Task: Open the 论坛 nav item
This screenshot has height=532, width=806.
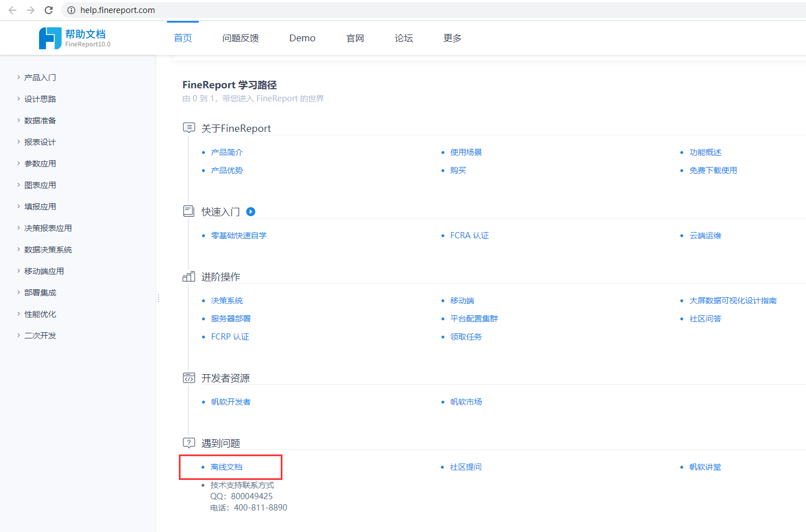Action: click(404, 38)
